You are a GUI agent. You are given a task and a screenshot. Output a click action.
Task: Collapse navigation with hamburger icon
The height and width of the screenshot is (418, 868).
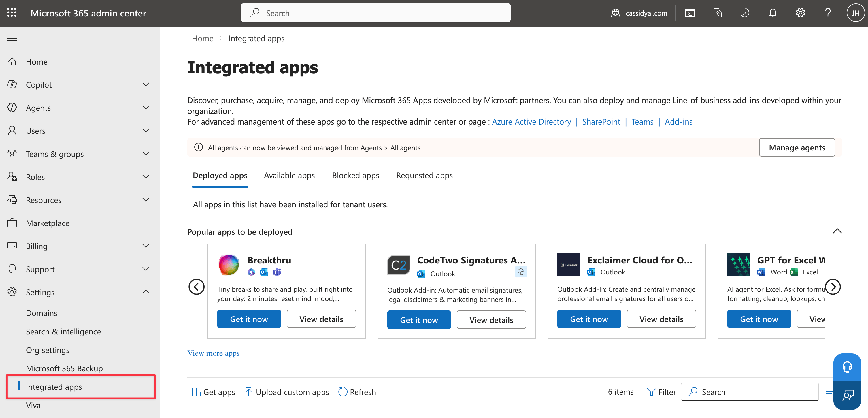click(12, 38)
